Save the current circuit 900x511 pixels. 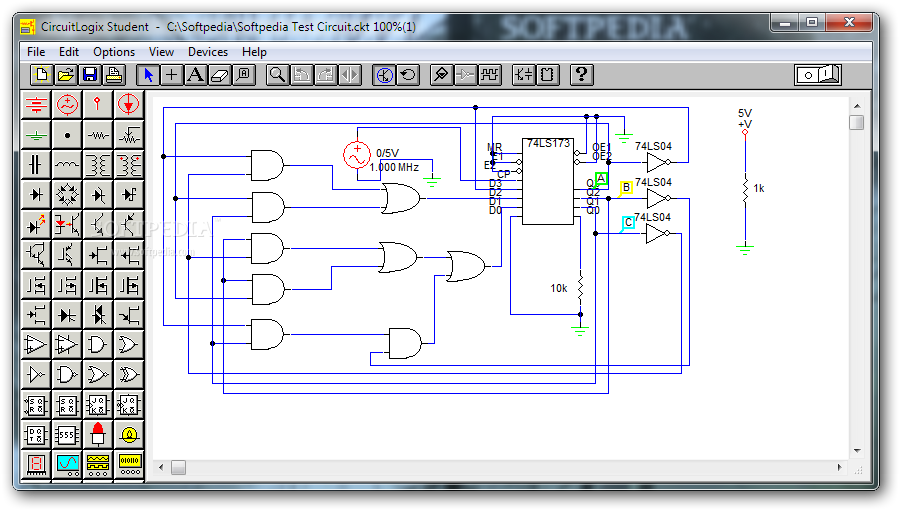[90, 75]
